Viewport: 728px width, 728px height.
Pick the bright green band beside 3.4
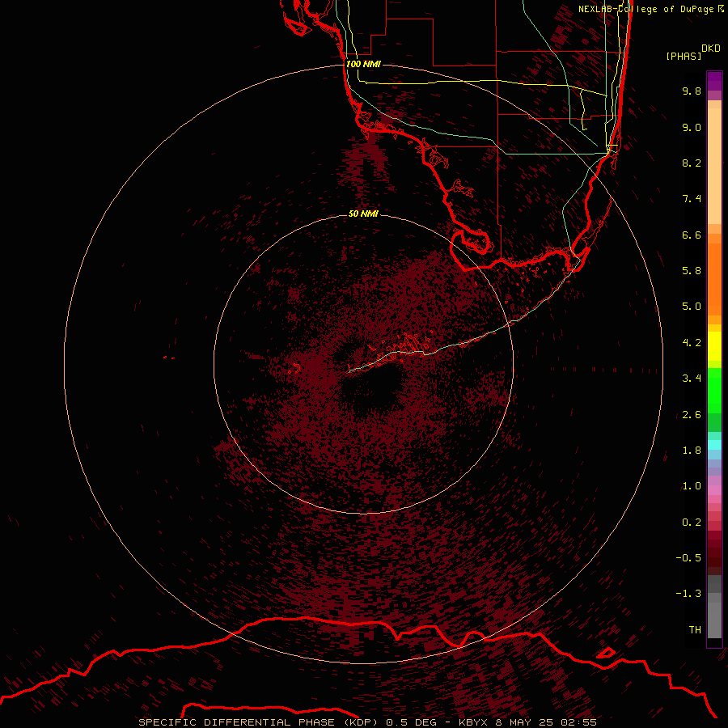coord(714,391)
